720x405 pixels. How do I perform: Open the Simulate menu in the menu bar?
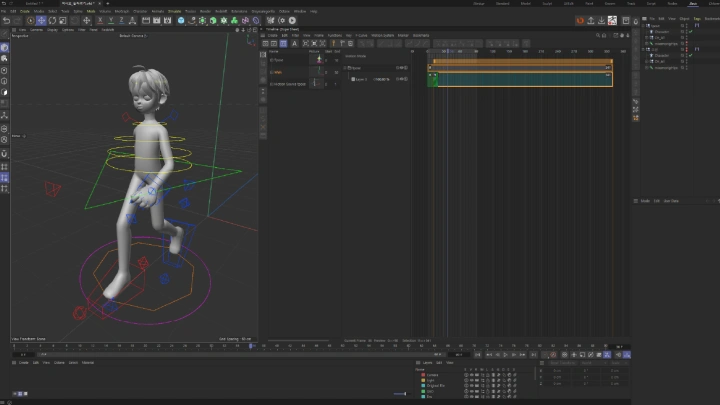point(175,11)
